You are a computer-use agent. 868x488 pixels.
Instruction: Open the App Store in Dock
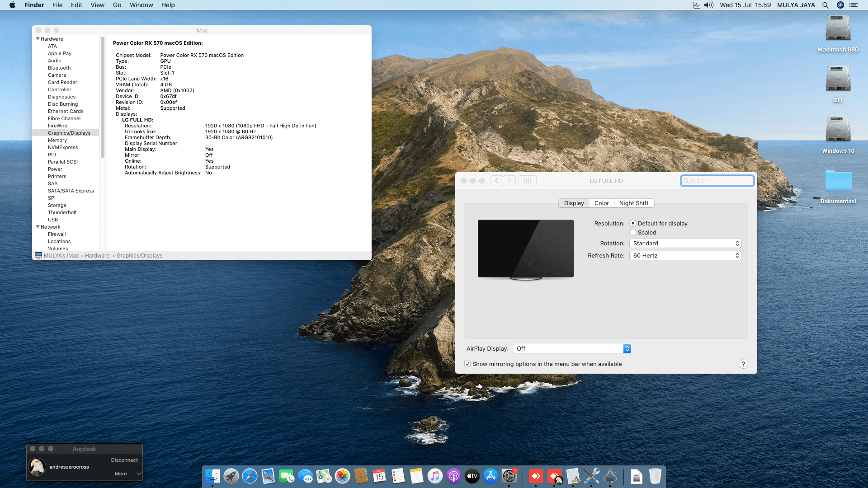pyautogui.click(x=491, y=476)
